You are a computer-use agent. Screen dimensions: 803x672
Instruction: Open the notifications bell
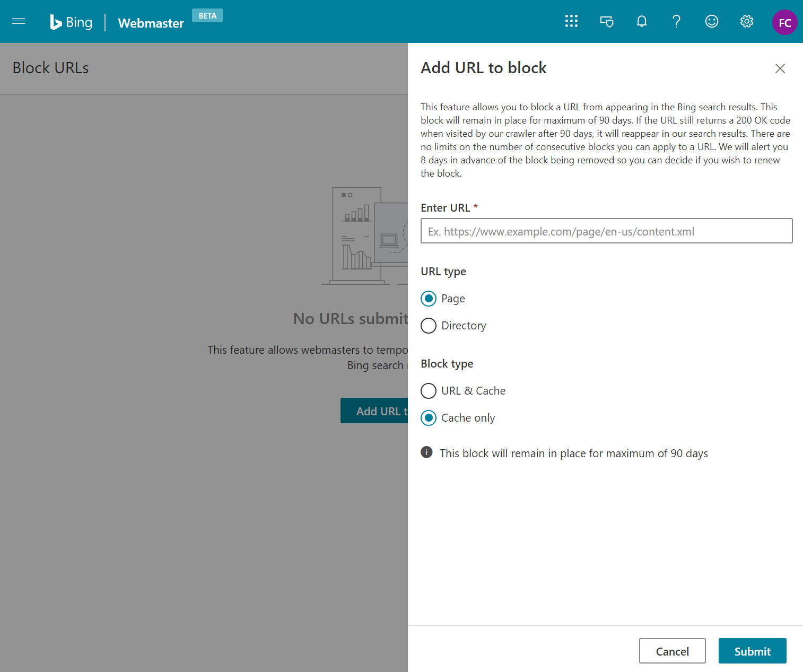click(x=641, y=21)
